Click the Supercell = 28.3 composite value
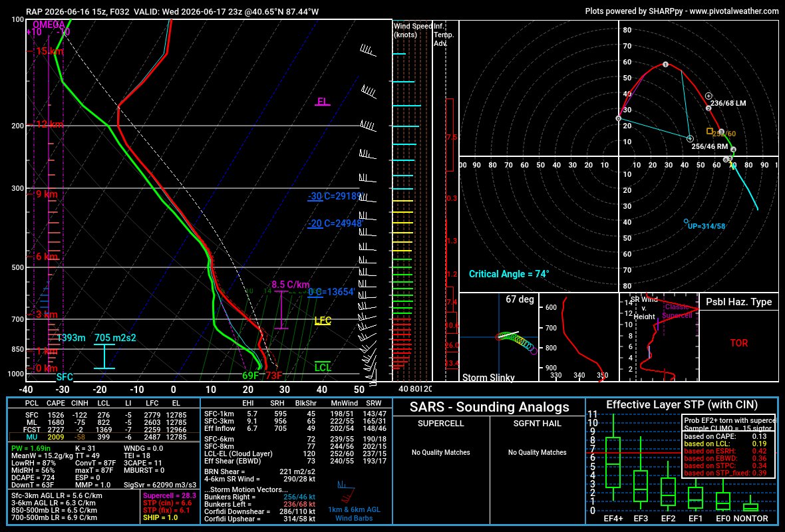The image size is (785, 532). point(169,495)
